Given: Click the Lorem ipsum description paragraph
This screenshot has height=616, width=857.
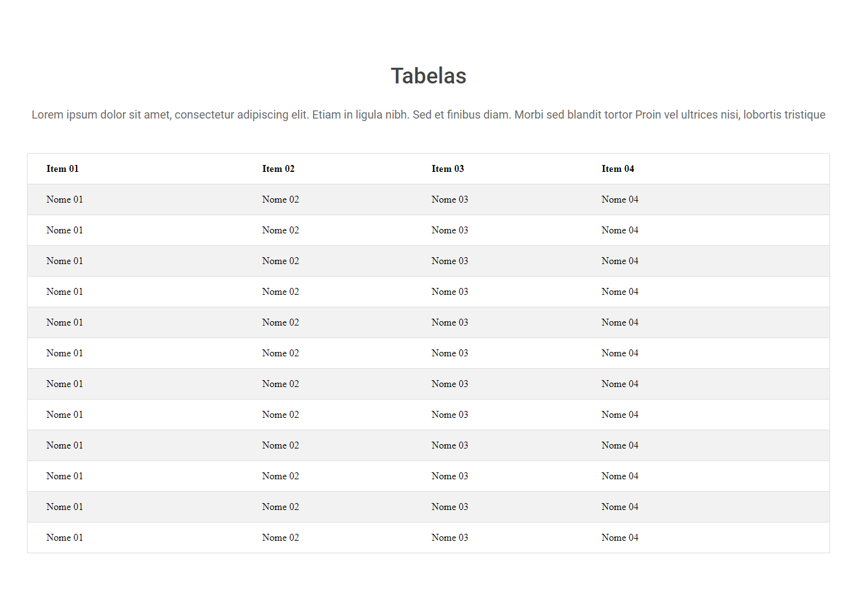Looking at the screenshot, I should click(428, 115).
